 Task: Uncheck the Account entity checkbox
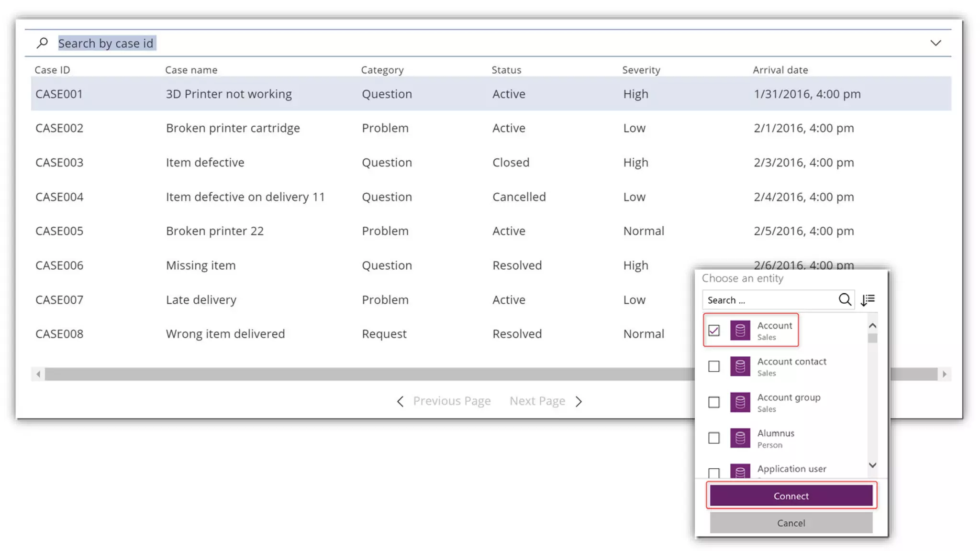tap(713, 330)
